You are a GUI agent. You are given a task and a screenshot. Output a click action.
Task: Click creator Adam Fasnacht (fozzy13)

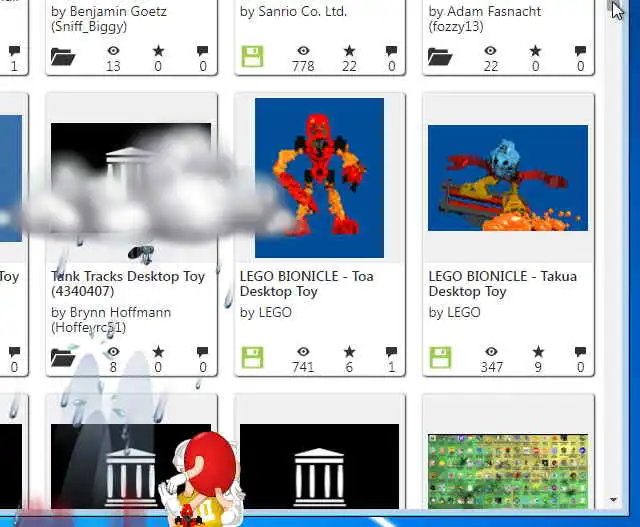(484, 18)
